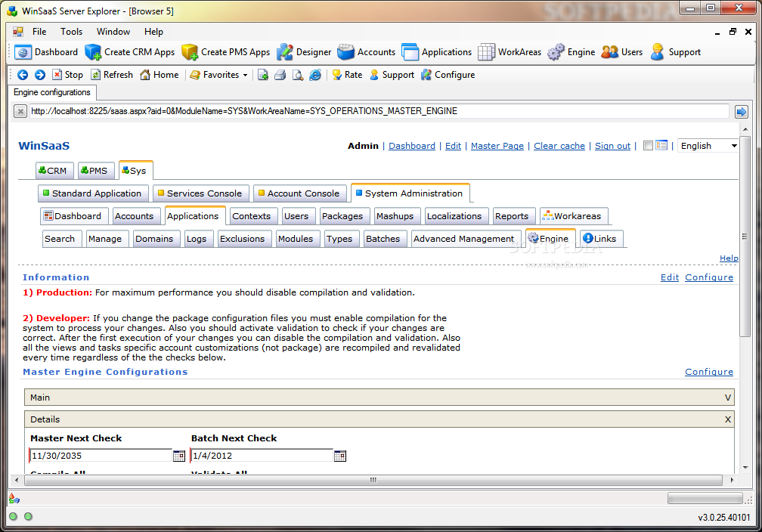The image size is (762, 532).
Task: Open page in Internet Explorer icon
Action: (x=315, y=75)
